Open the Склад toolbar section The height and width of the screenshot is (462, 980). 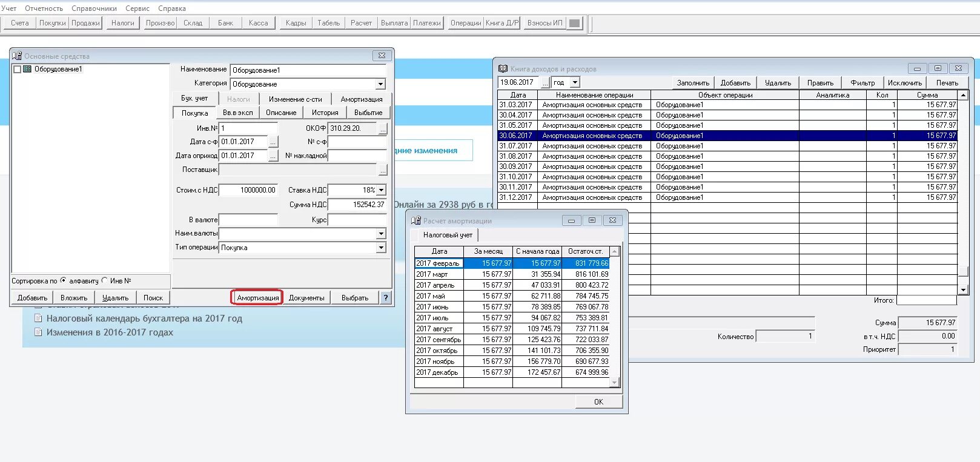193,23
